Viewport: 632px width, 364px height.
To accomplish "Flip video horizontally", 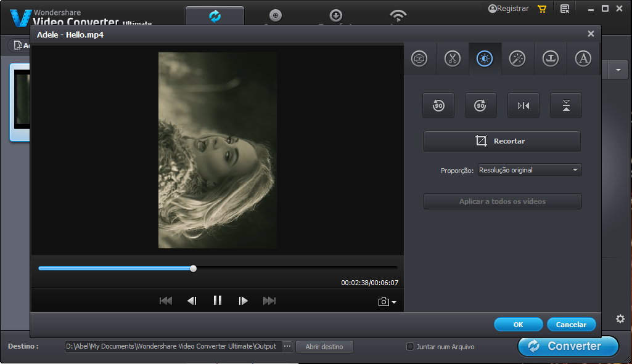I will pos(523,105).
